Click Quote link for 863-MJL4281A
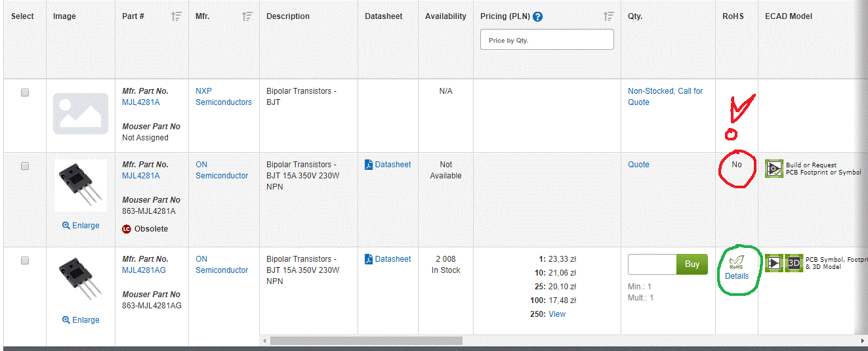Image resolution: width=868 pixels, height=351 pixels. pyautogui.click(x=638, y=165)
